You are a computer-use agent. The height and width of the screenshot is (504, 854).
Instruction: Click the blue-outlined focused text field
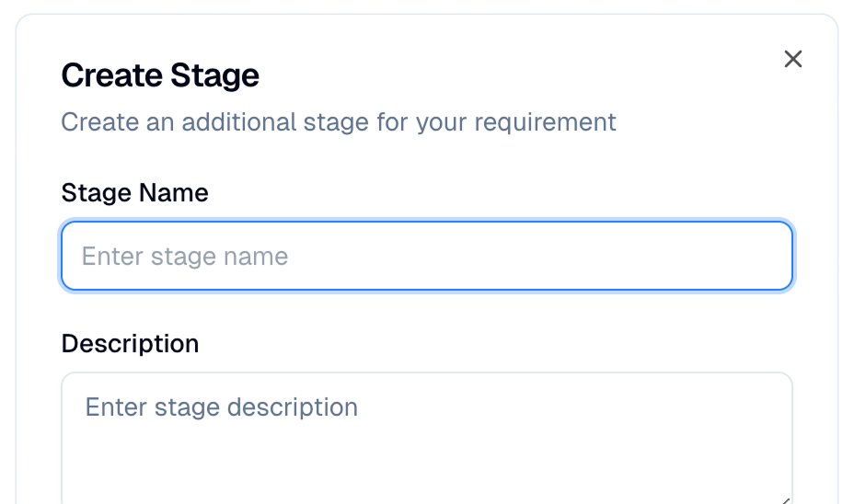pos(427,256)
